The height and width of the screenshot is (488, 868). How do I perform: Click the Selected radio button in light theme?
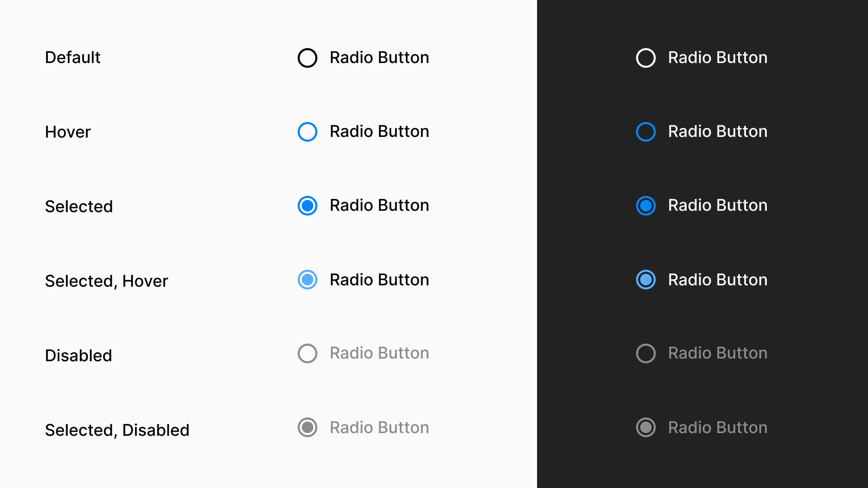[307, 205]
